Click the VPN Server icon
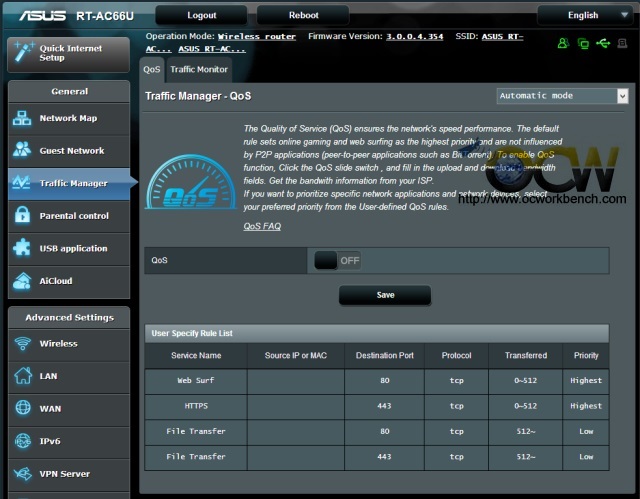This screenshot has width=640, height=499. 23,473
